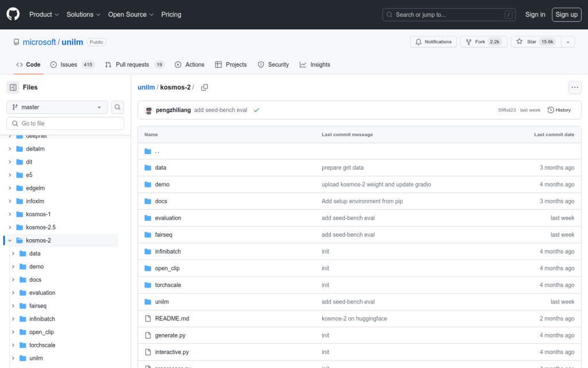Fork the repository
The height and width of the screenshot is (368, 588).
[x=482, y=42]
